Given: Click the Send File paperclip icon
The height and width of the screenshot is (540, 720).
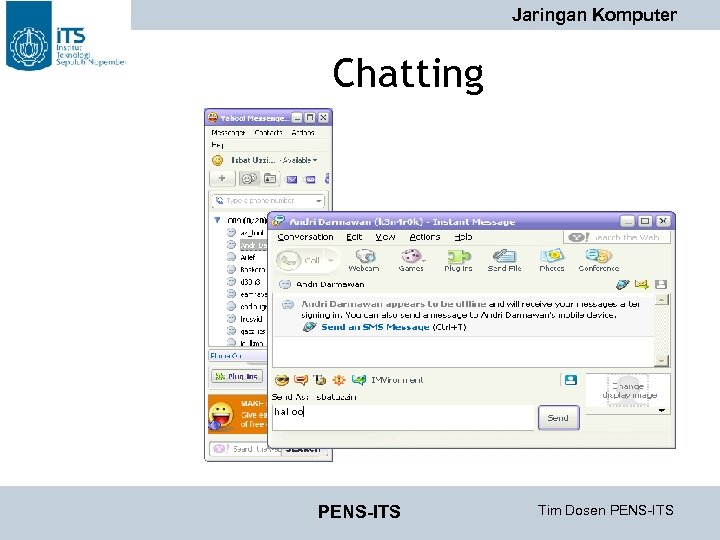Looking at the screenshot, I should 504,260.
